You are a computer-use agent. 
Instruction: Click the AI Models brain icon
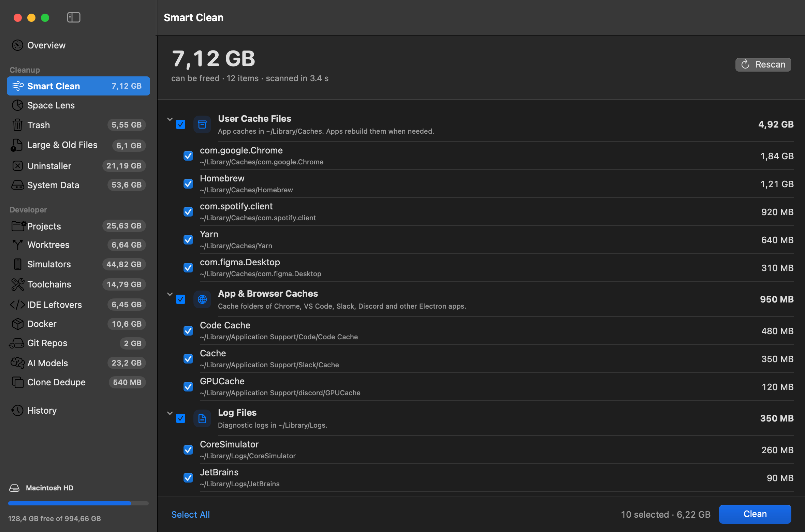tap(17, 363)
